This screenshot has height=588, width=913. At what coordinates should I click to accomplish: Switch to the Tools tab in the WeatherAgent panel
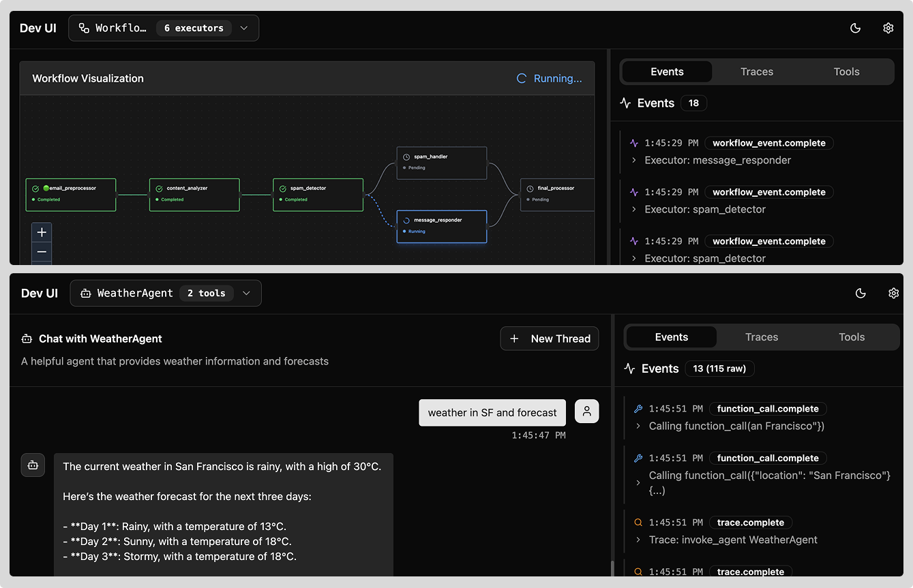[x=851, y=337]
